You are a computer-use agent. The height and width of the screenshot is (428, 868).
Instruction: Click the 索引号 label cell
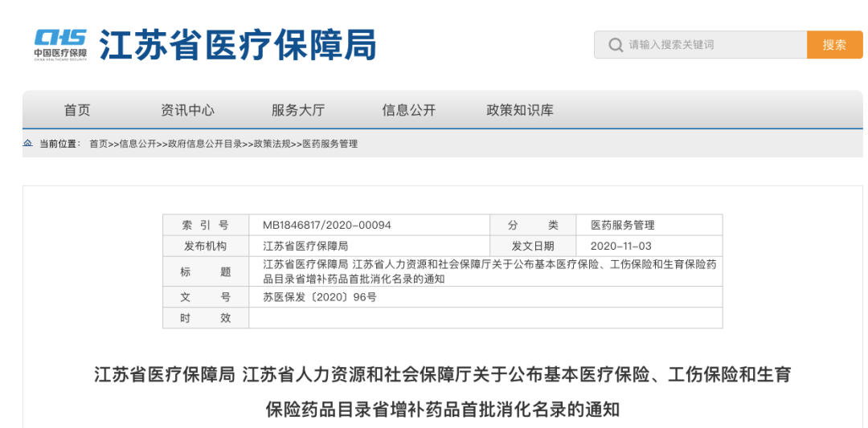[206, 225]
